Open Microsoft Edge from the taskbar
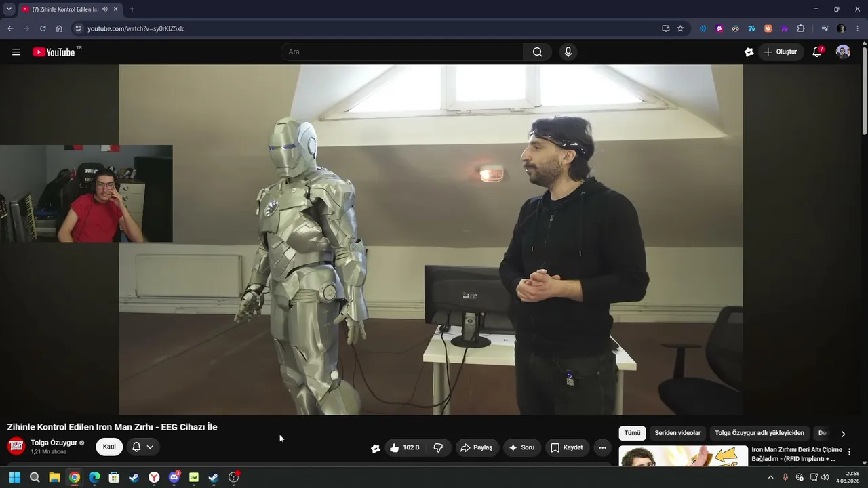The image size is (868, 488). pyautogui.click(x=94, y=477)
